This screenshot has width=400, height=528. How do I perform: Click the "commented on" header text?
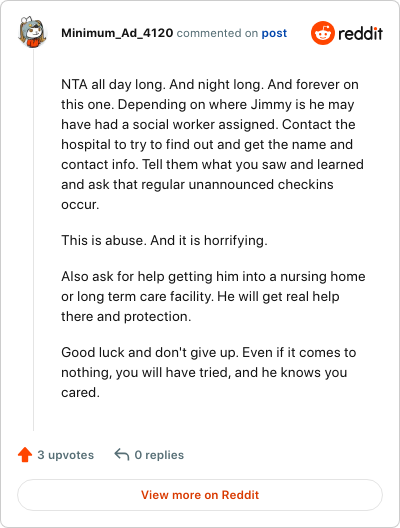point(217,33)
